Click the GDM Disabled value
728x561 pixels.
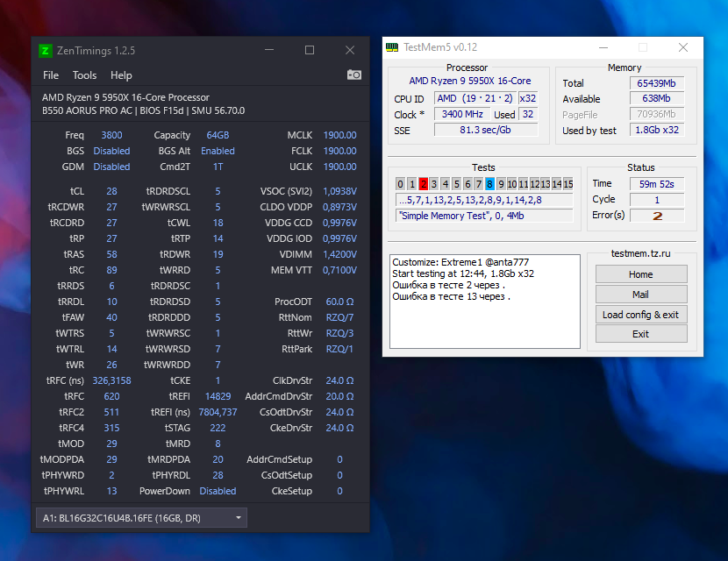pyautogui.click(x=112, y=167)
